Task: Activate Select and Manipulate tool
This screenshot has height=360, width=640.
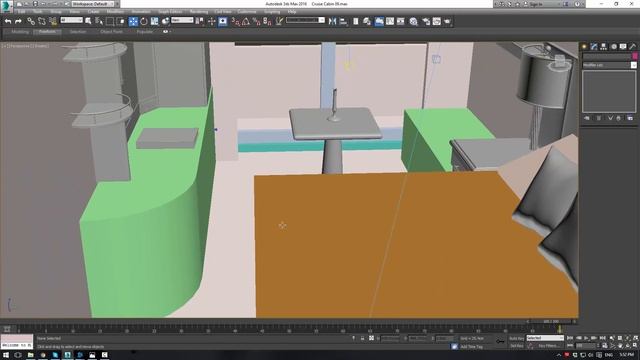Action: point(211,21)
